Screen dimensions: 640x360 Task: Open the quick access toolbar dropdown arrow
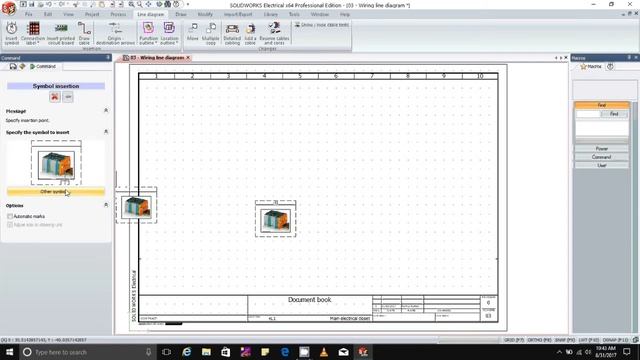[x=188, y=4]
